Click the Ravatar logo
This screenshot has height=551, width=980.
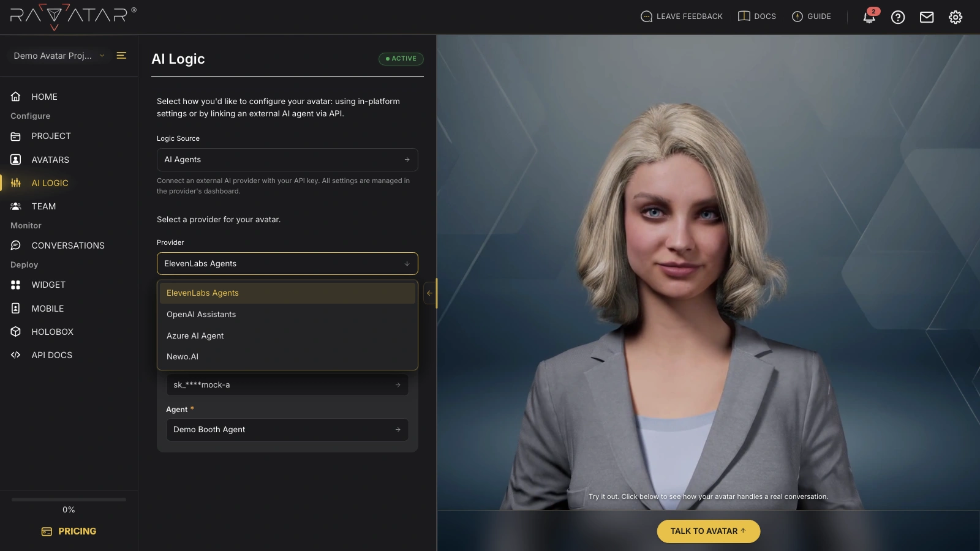coord(72,17)
